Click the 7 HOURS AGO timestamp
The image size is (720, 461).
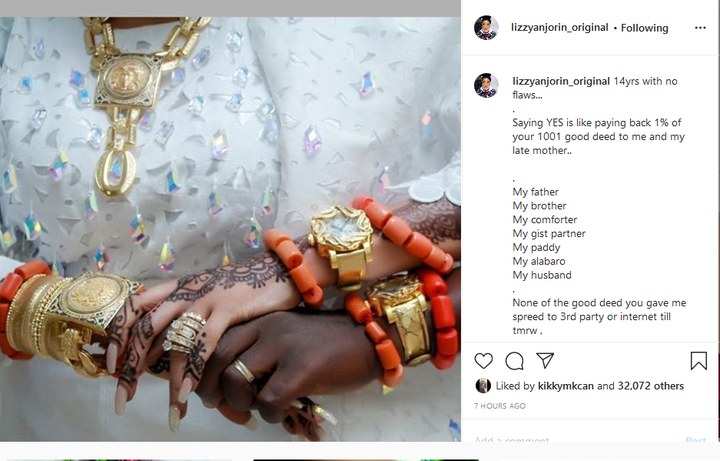pos(500,406)
